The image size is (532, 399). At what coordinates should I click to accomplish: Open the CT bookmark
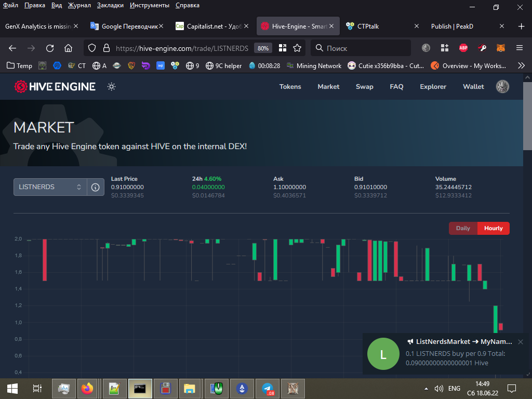click(x=77, y=65)
